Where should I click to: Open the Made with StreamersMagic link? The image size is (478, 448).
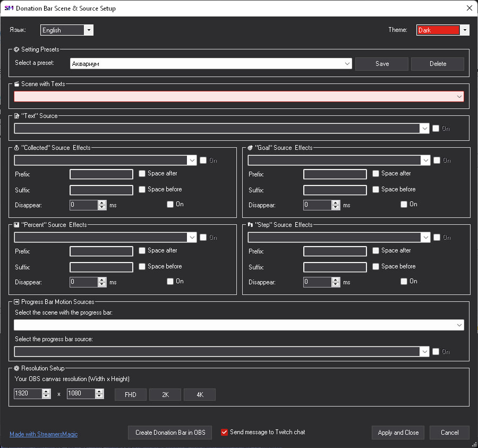click(x=44, y=434)
